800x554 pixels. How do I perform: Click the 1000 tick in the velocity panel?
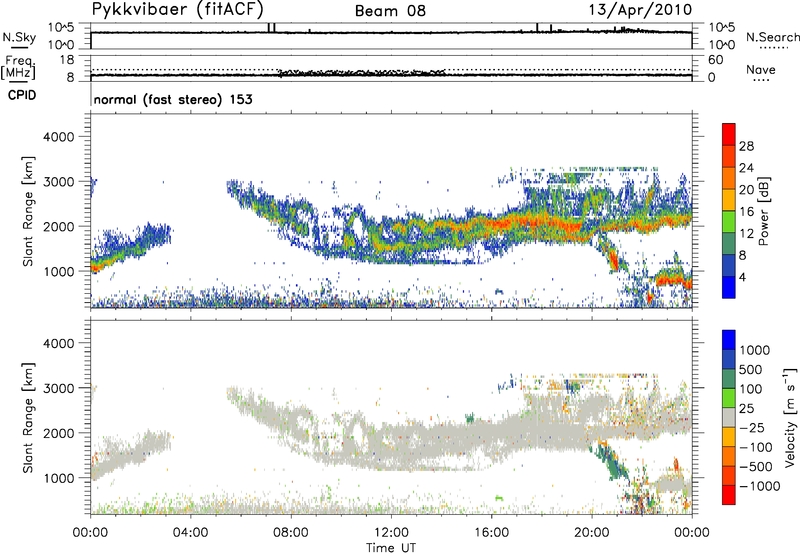(x=58, y=478)
